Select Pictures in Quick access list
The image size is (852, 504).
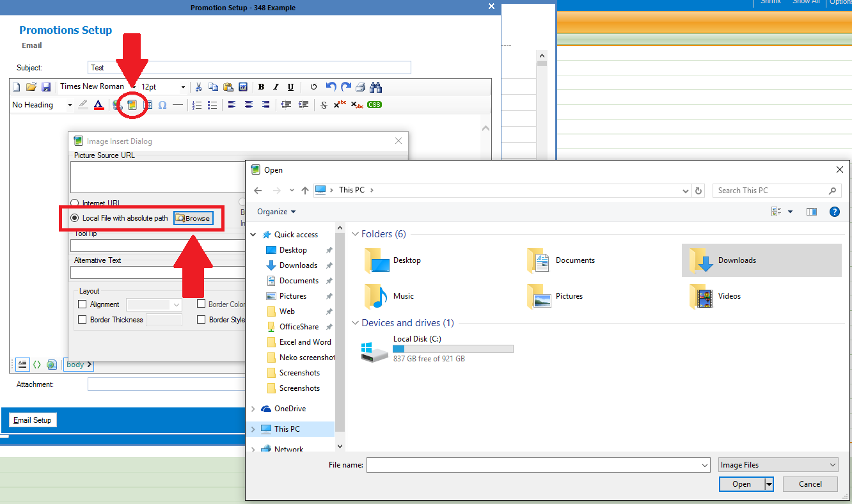click(292, 296)
